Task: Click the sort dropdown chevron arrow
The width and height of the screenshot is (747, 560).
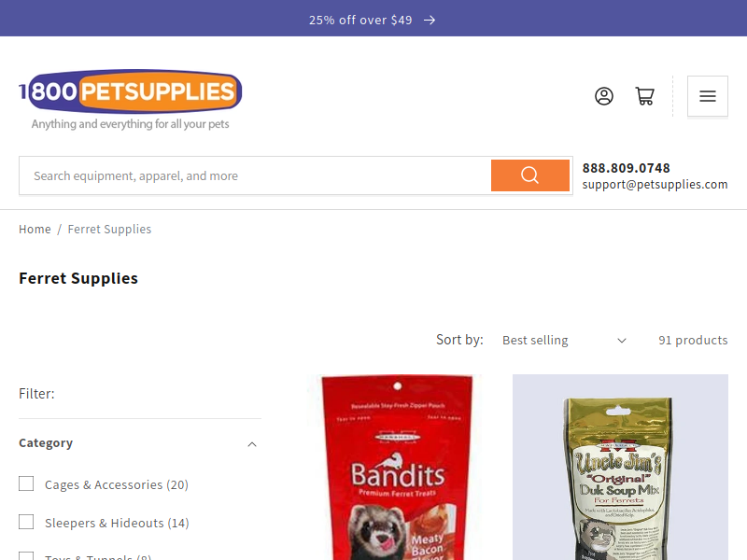Action: pos(622,341)
